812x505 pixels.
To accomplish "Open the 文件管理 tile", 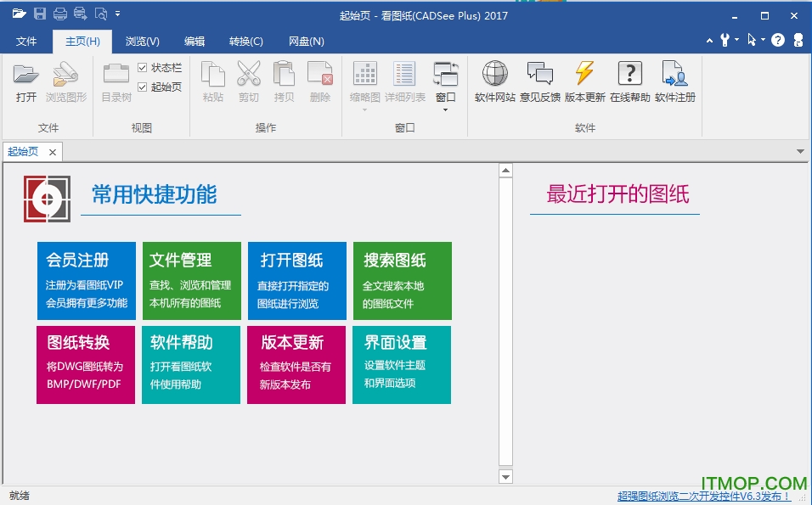I will tap(192, 281).
